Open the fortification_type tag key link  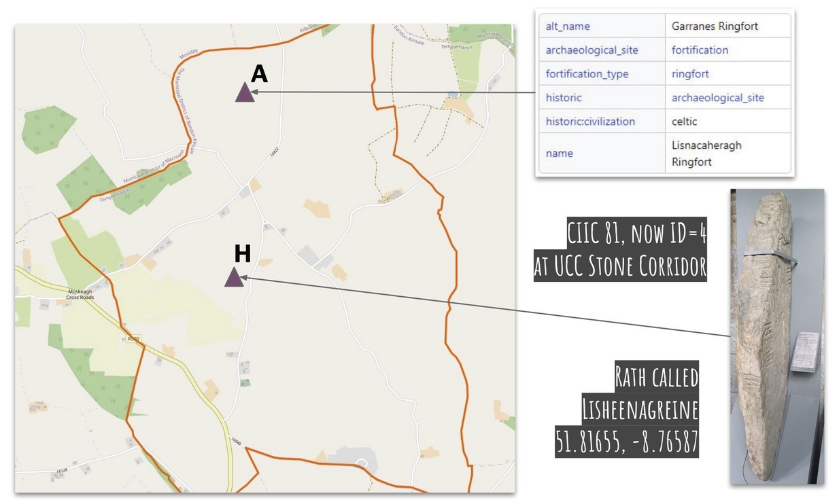[587, 74]
